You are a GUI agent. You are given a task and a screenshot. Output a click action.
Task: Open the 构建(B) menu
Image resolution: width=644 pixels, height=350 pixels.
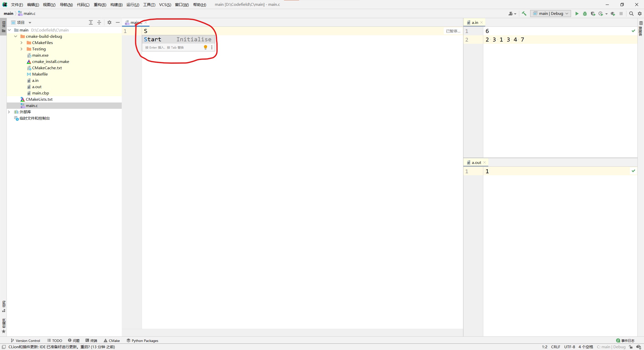point(116,5)
